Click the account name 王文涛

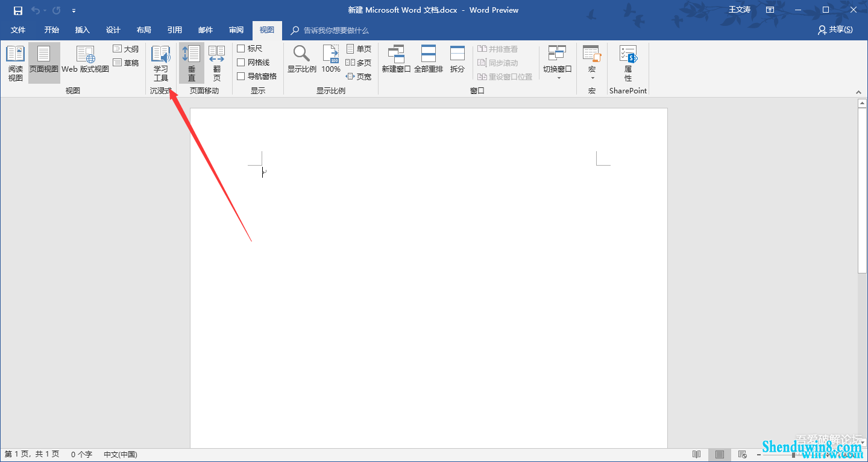click(x=740, y=10)
